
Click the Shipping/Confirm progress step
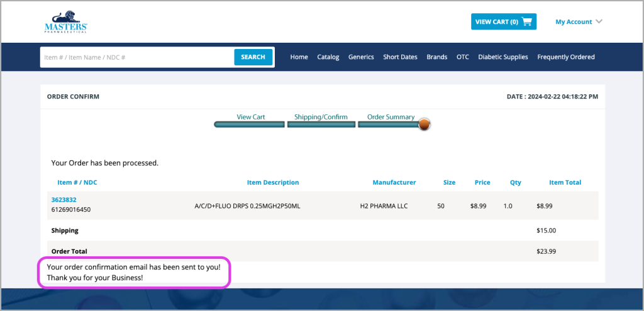321,120
